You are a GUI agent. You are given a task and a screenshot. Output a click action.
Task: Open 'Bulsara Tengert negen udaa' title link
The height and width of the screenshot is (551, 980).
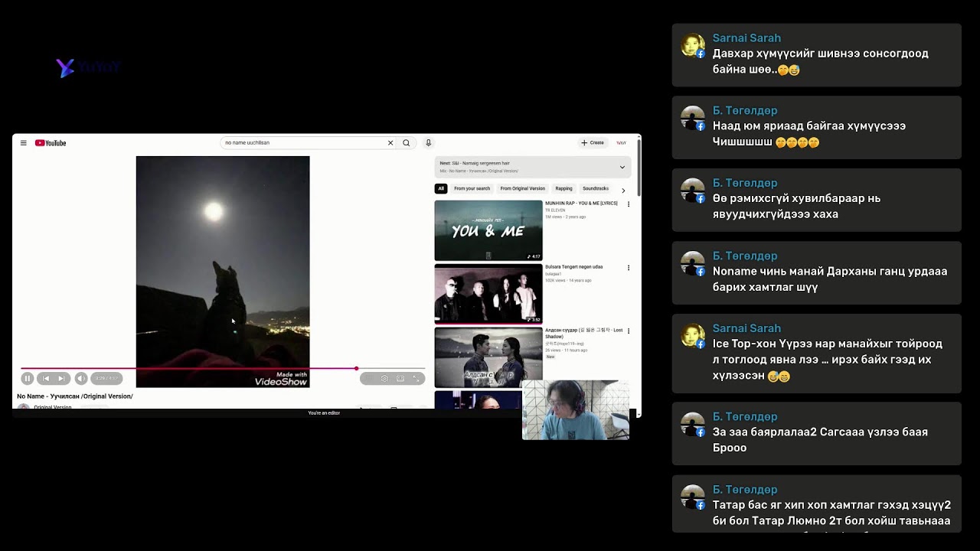click(x=574, y=267)
